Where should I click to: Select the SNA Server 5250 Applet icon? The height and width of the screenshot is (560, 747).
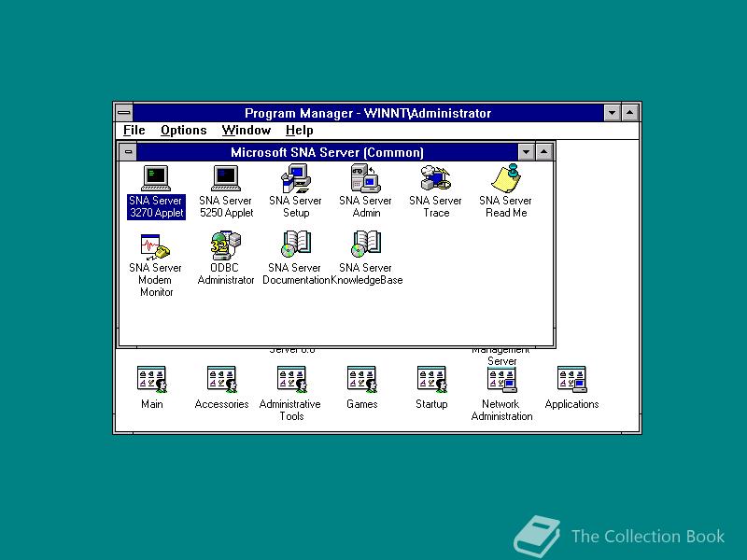pyautogui.click(x=226, y=178)
